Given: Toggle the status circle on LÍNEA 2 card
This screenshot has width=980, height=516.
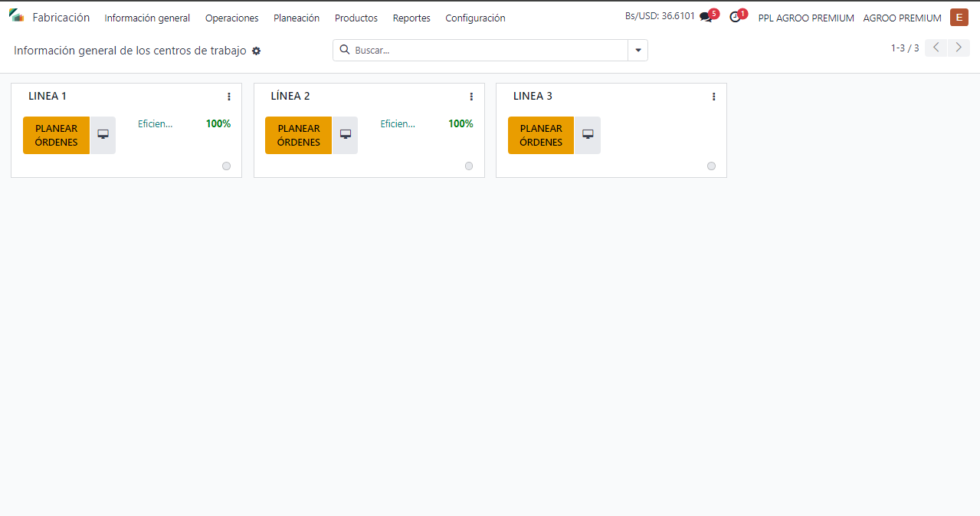Looking at the screenshot, I should coord(469,166).
